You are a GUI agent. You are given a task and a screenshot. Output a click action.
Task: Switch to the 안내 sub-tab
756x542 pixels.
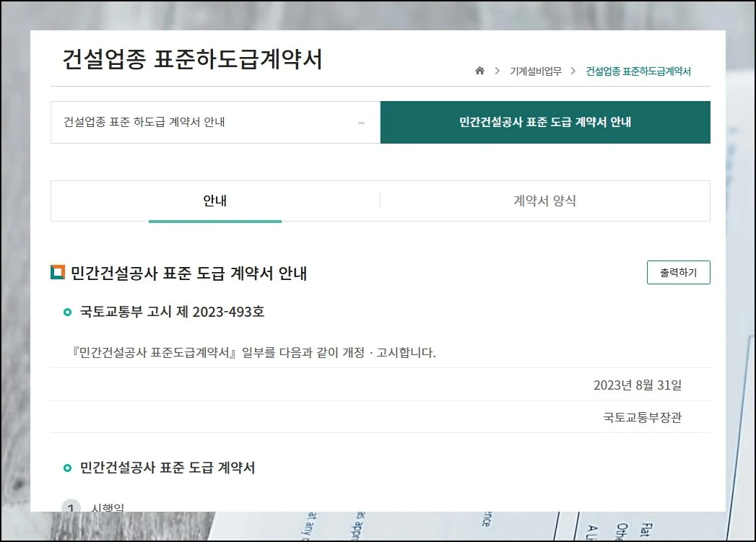coord(215,201)
